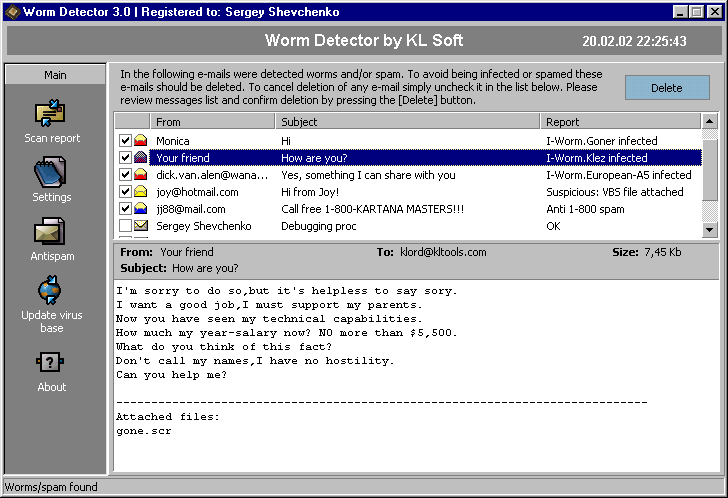Click 'I-Worm.European-A5 infected' report cell

(618, 175)
